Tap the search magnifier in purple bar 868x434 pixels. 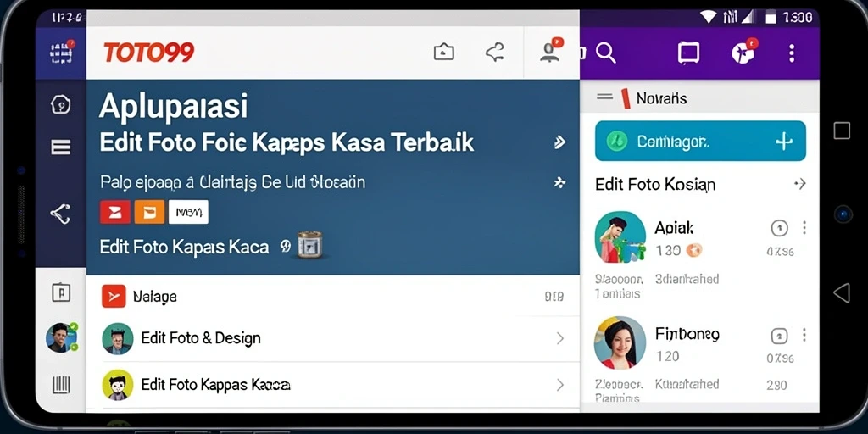coord(605,53)
